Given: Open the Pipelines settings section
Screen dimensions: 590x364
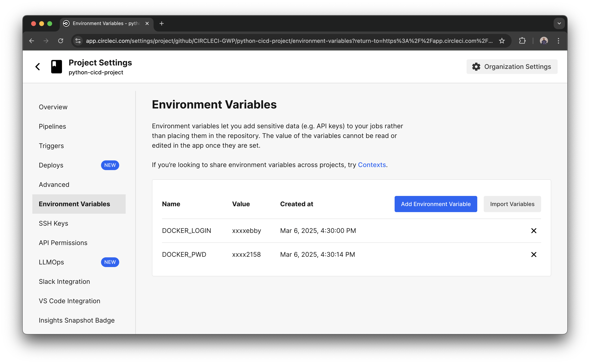Looking at the screenshot, I should coord(53,126).
